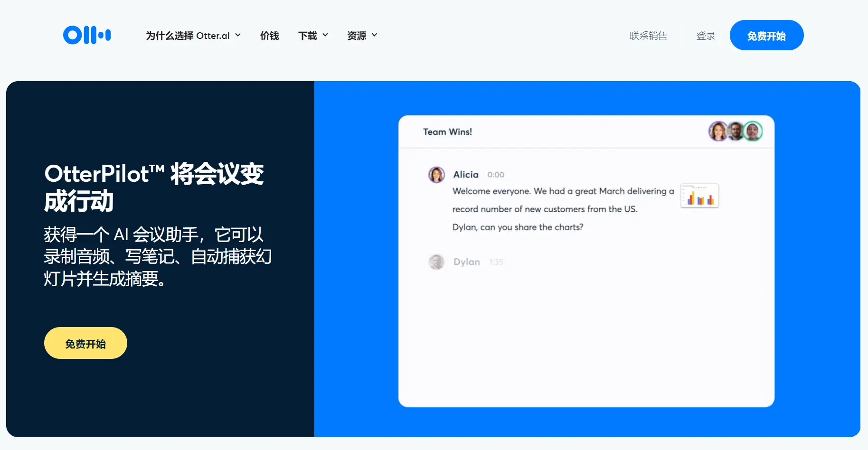This screenshot has height=450, width=868.
Task: Expand the 下载 dropdown arrow
Action: coord(325,35)
